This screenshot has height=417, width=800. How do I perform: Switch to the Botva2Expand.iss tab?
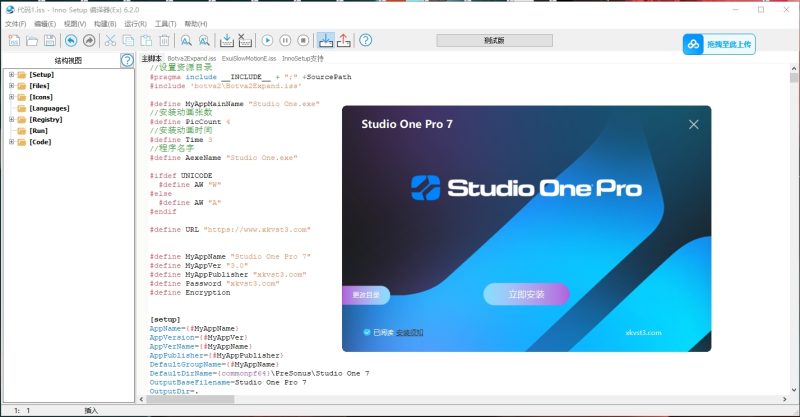192,59
